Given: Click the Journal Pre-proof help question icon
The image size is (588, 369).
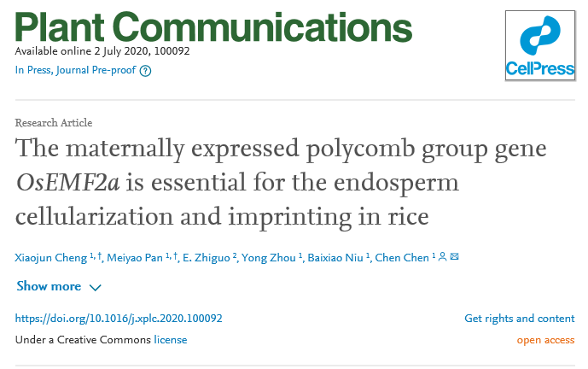Looking at the screenshot, I should point(145,71).
